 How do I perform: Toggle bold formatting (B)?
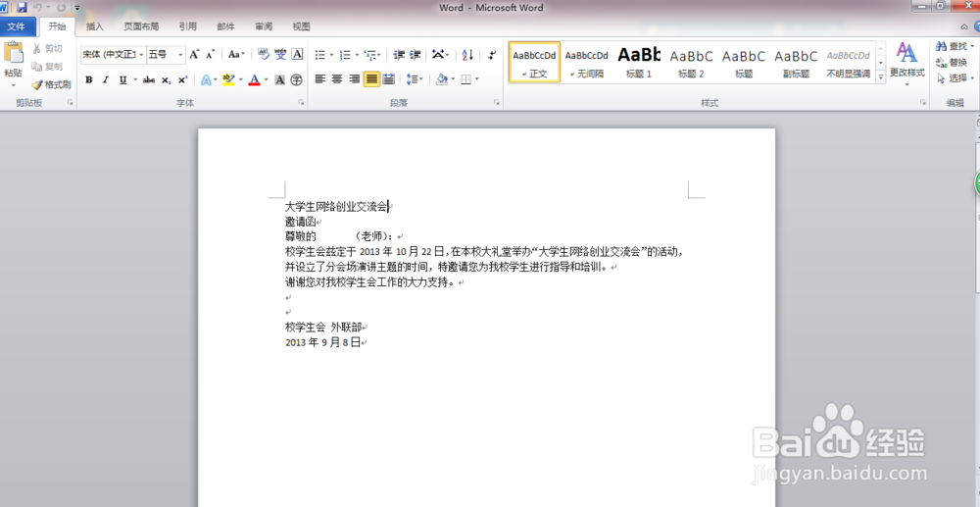pyautogui.click(x=89, y=80)
